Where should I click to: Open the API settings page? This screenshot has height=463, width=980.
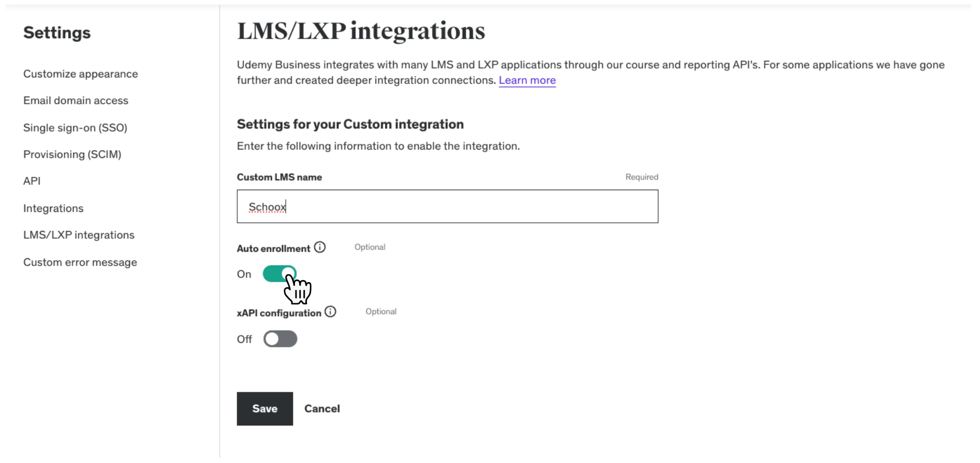click(x=32, y=181)
